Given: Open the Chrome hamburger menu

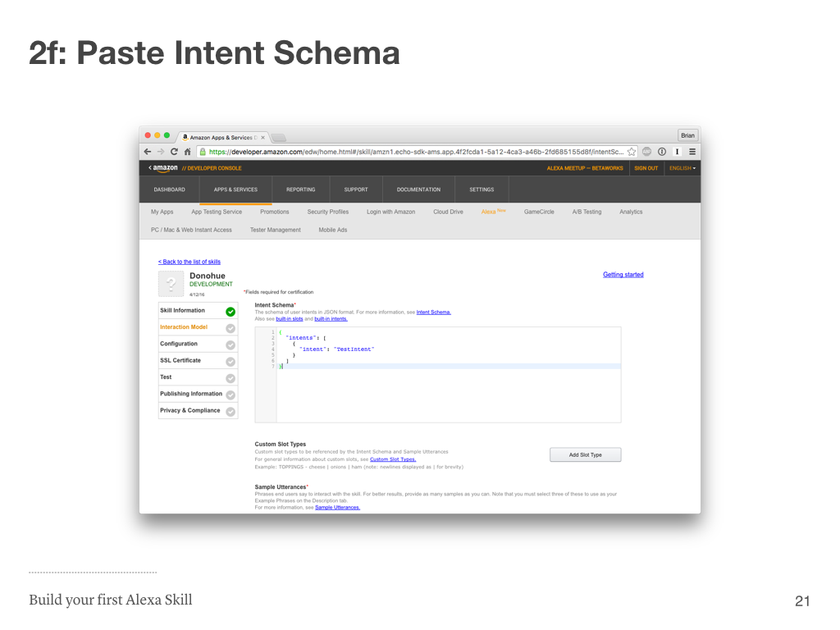Looking at the screenshot, I should 692,152.
